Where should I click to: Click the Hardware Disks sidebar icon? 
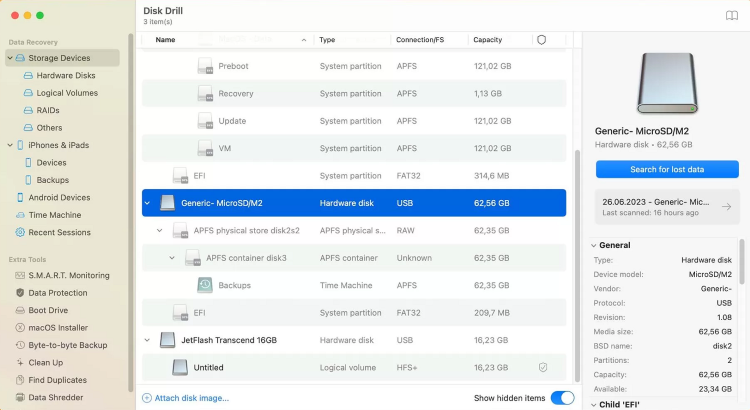tap(28, 76)
